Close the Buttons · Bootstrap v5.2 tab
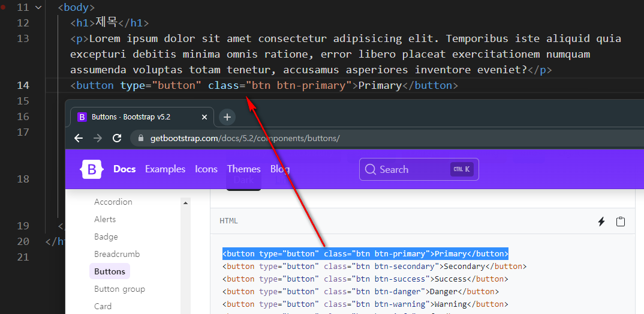Viewport: 644px width, 314px height. 204,117
